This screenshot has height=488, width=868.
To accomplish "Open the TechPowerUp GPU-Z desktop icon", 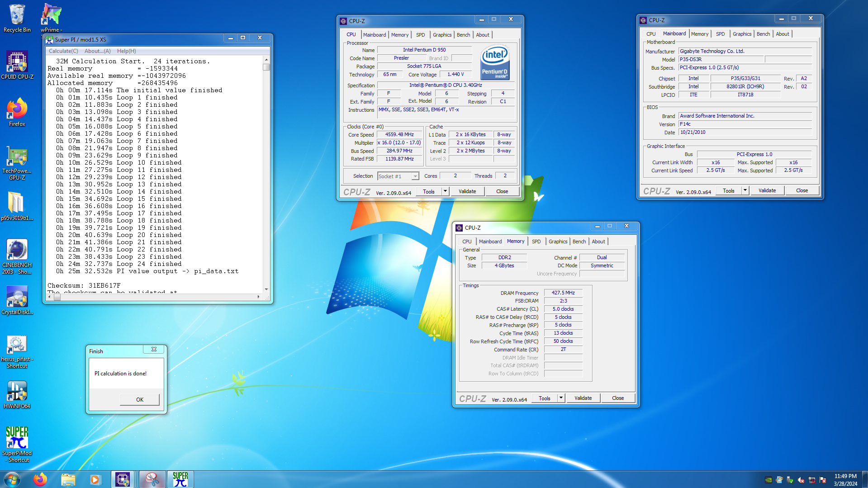I will click(x=17, y=163).
